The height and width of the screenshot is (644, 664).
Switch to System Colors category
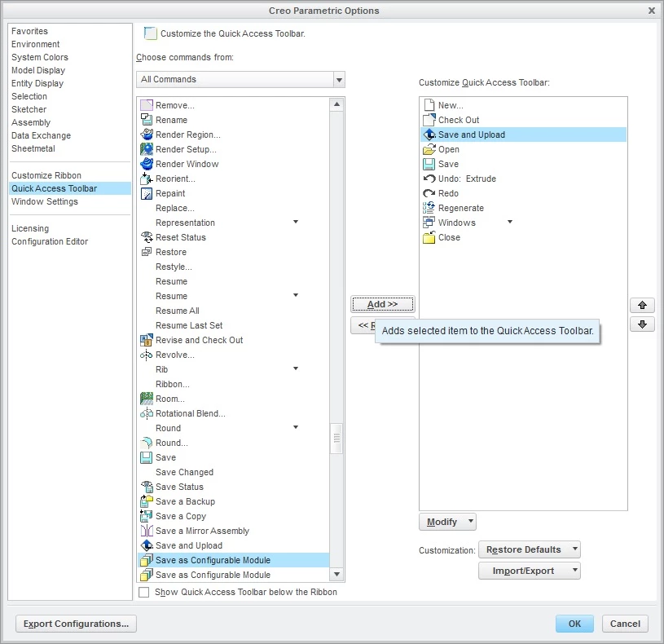(x=40, y=57)
